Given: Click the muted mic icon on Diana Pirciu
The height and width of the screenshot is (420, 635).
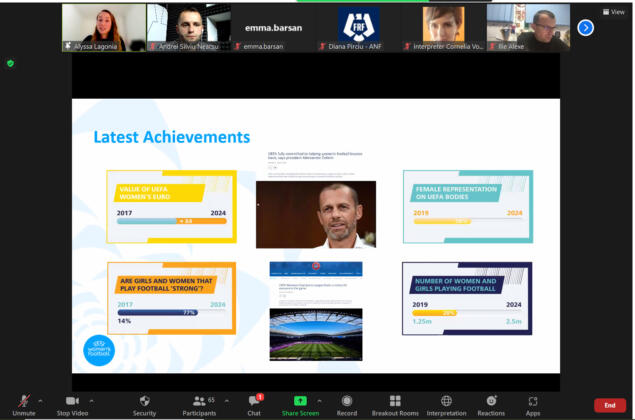Looking at the screenshot, I should pos(322,47).
